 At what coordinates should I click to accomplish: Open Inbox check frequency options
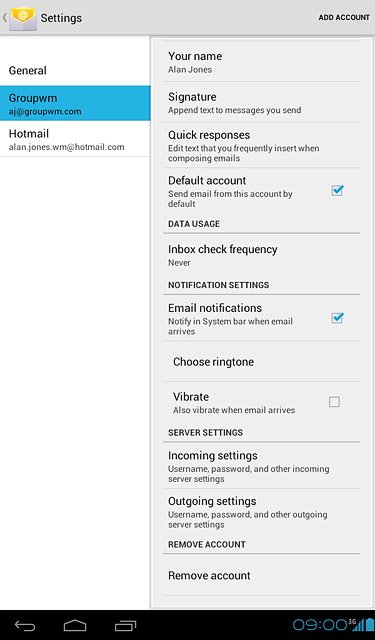click(261, 255)
